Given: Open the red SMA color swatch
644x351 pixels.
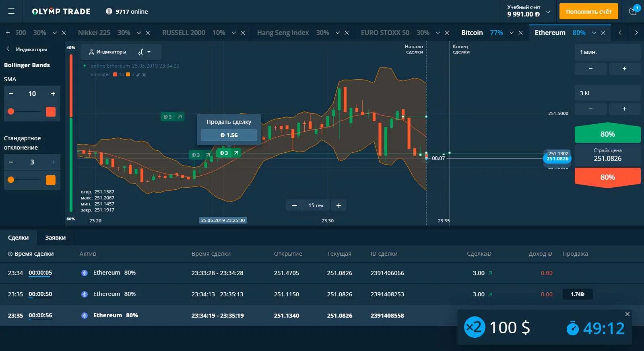Looking at the screenshot, I should point(51,111).
